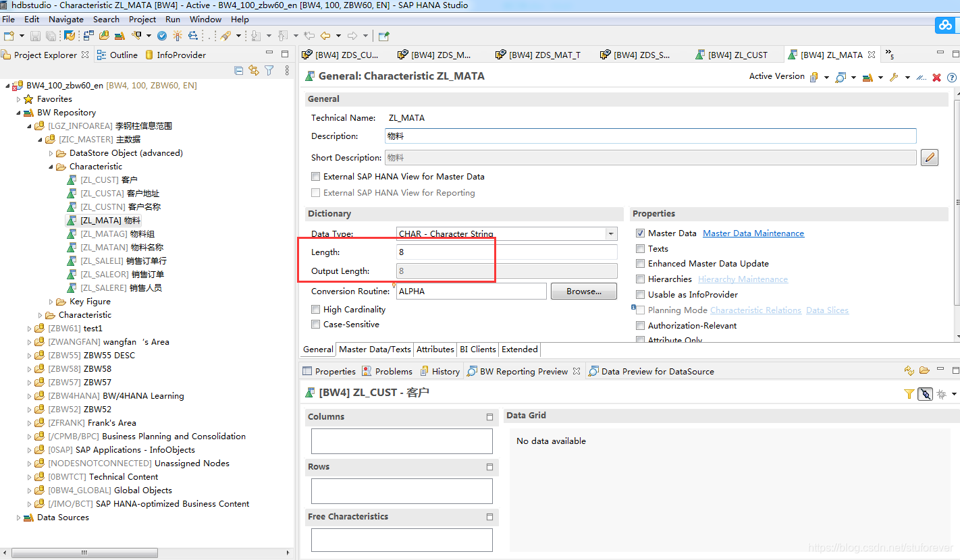960x560 pixels.
Task: Click the filter funnel icon in Project Explorer
Action: [269, 70]
